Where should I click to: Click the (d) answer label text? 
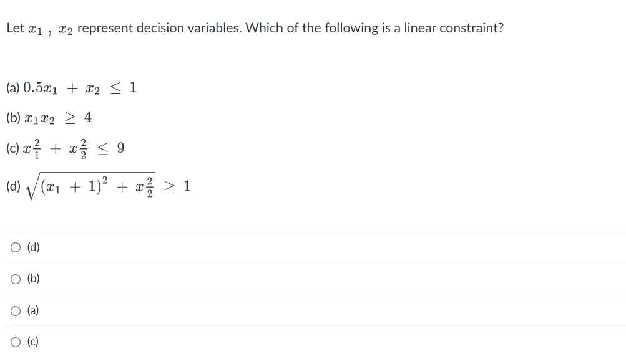31,247
